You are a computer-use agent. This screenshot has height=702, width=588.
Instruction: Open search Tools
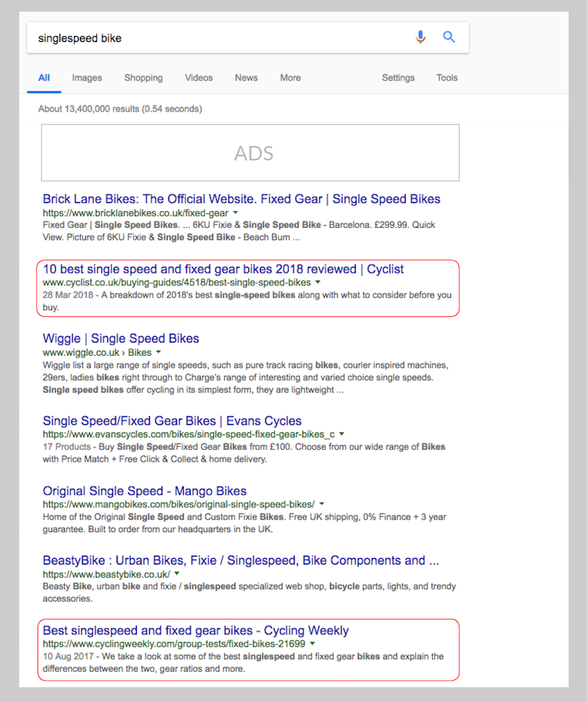(x=447, y=78)
